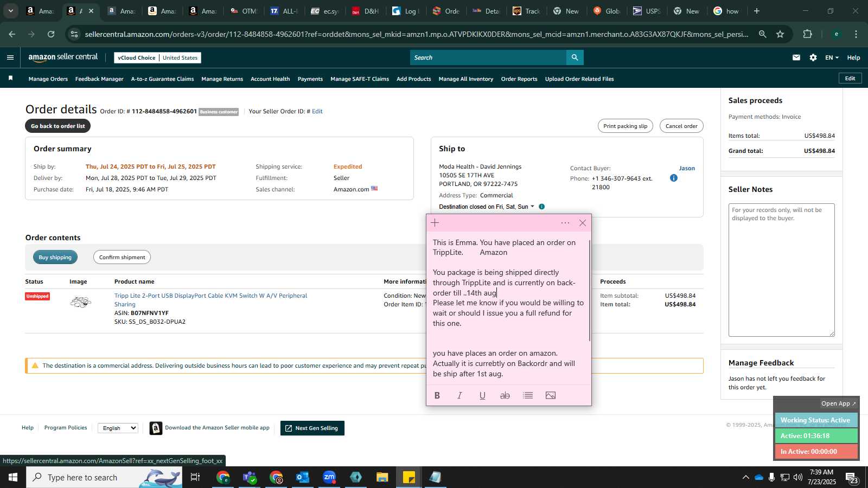Image resolution: width=868 pixels, height=488 pixels.
Task: Click Print packing slip button
Action: coord(626,126)
